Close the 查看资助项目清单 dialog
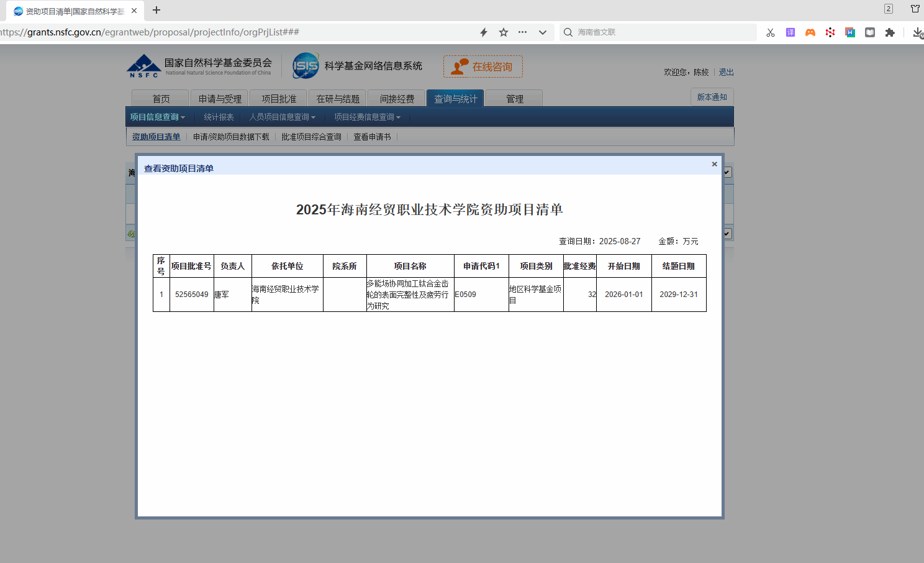The height and width of the screenshot is (563, 924). pyautogui.click(x=714, y=164)
